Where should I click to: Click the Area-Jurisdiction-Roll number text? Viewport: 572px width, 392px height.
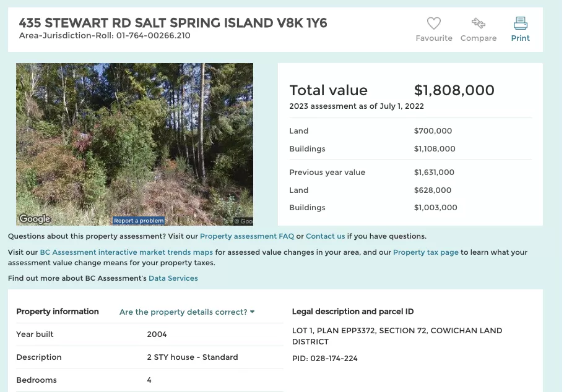(105, 36)
